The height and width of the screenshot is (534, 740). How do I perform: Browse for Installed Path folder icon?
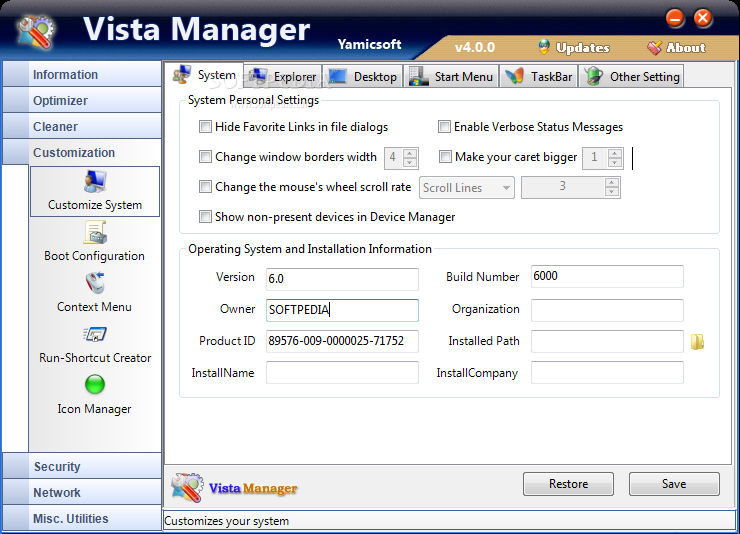click(x=698, y=342)
